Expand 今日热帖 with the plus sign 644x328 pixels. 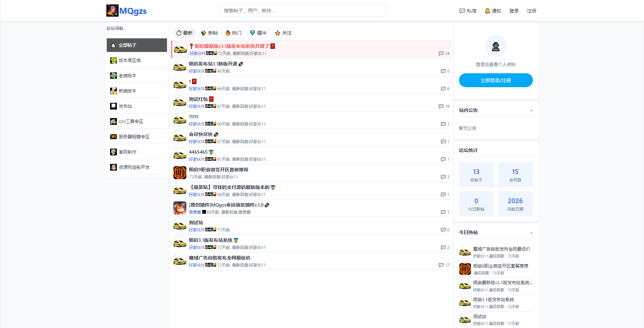(531, 233)
